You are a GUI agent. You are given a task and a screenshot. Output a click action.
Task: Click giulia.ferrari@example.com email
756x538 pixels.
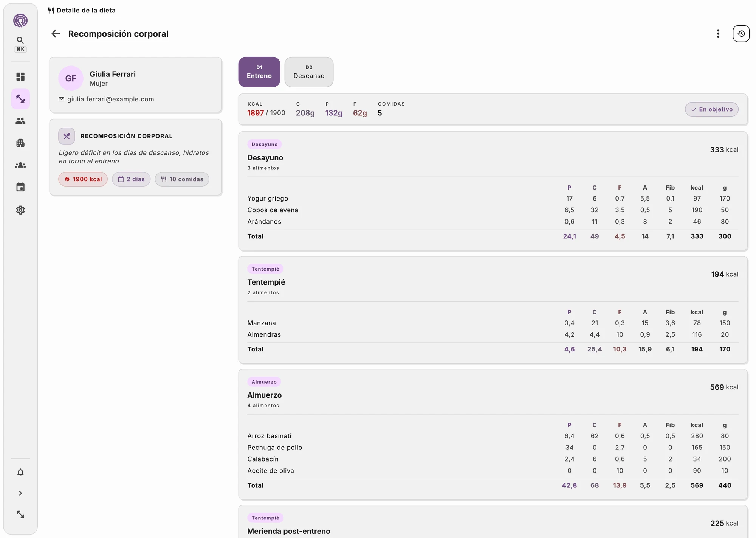(110, 99)
